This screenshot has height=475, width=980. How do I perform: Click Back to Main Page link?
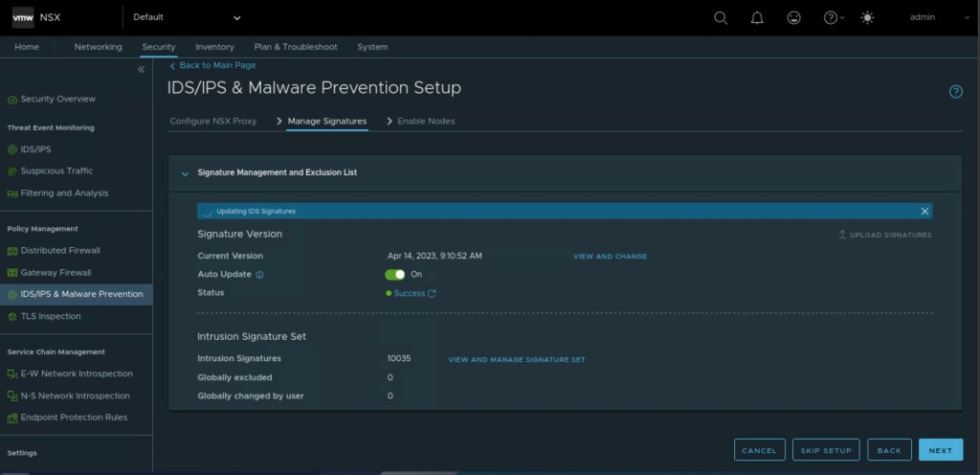click(x=217, y=65)
